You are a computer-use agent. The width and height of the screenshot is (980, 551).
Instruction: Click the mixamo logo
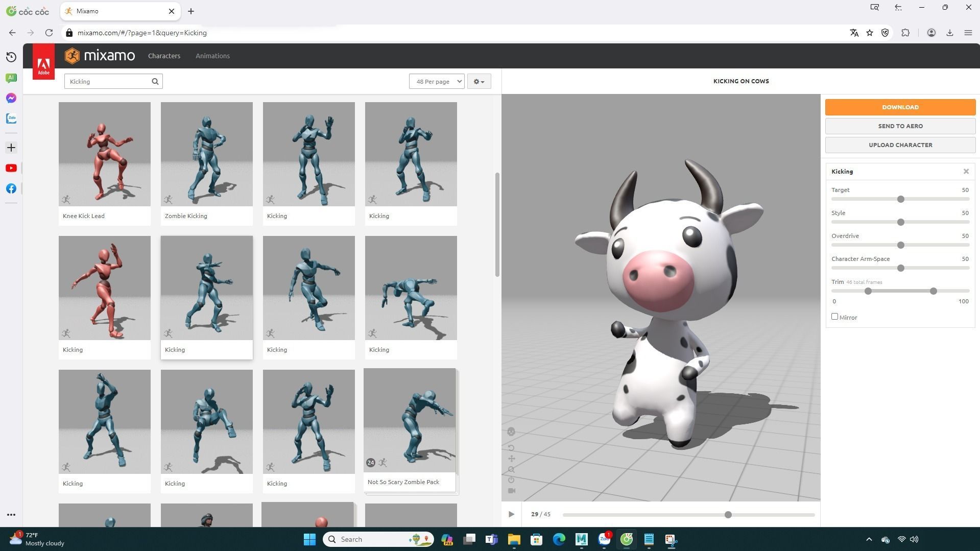(100, 56)
